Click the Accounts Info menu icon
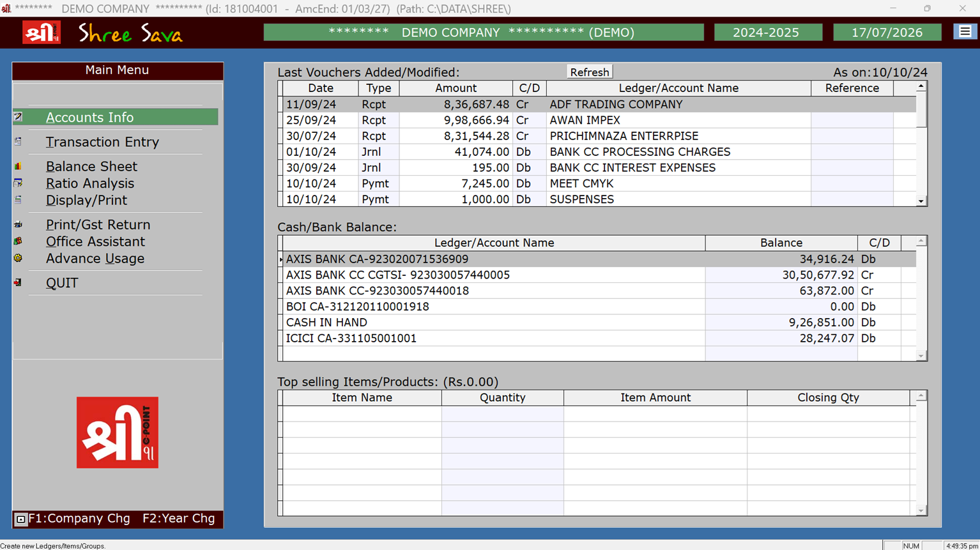Screen dimensions: 980x550 [x=18, y=117]
